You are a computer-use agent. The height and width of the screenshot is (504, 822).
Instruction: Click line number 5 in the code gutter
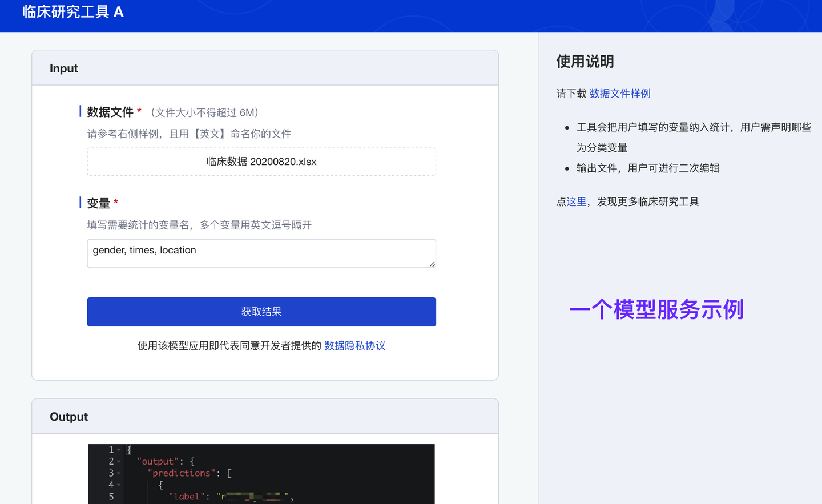[x=111, y=497]
